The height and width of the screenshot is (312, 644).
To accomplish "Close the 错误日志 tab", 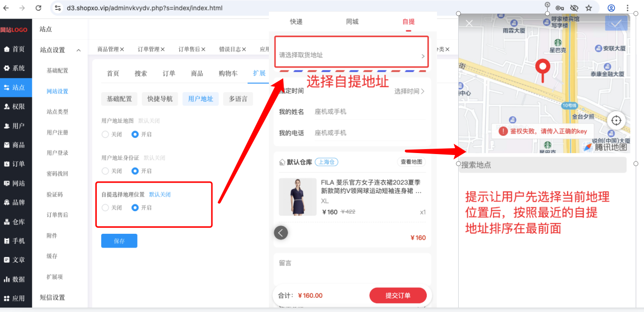I will pyautogui.click(x=244, y=49).
